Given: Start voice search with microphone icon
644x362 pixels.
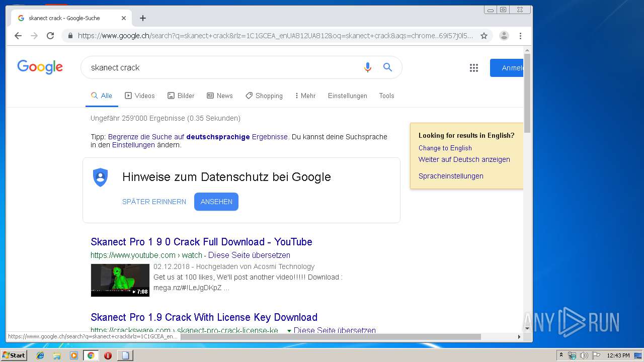Looking at the screenshot, I should pyautogui.click(x=368, y=67).
